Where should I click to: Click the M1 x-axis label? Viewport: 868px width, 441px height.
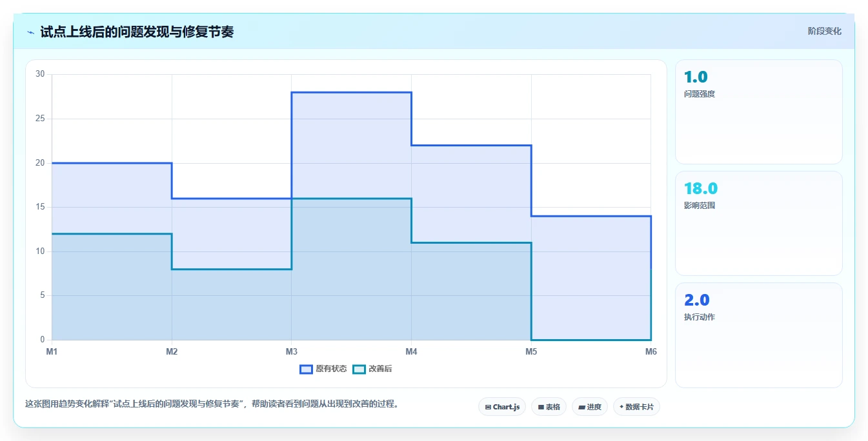point(52,351)
